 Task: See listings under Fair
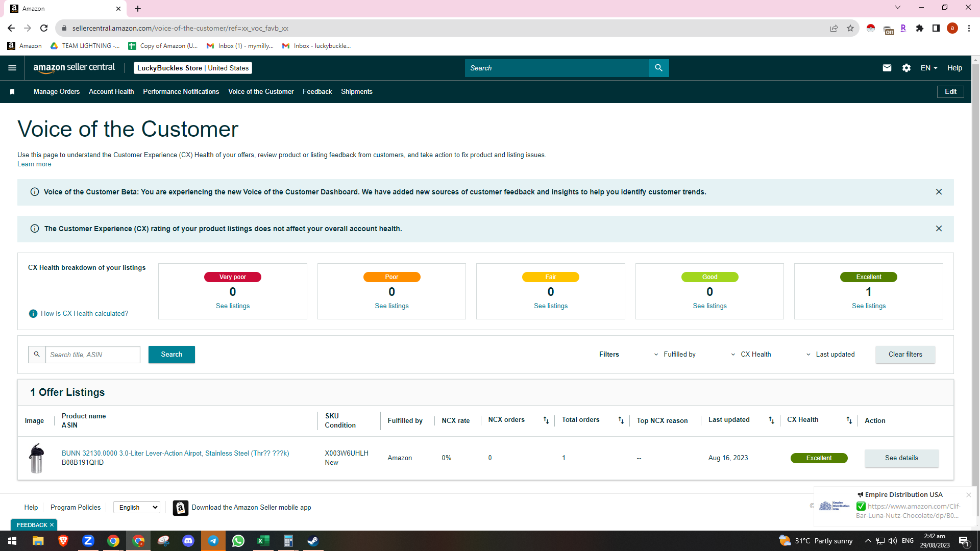coord(551,306)
